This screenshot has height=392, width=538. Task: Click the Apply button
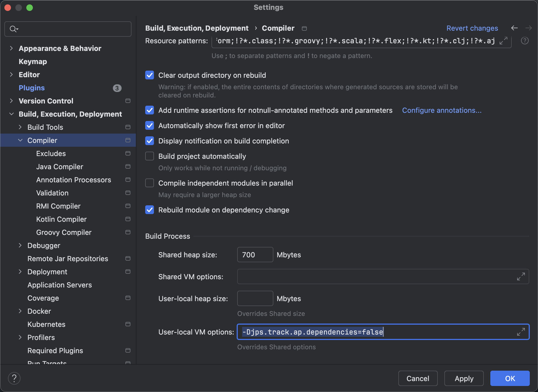click(x=464, y=378)
